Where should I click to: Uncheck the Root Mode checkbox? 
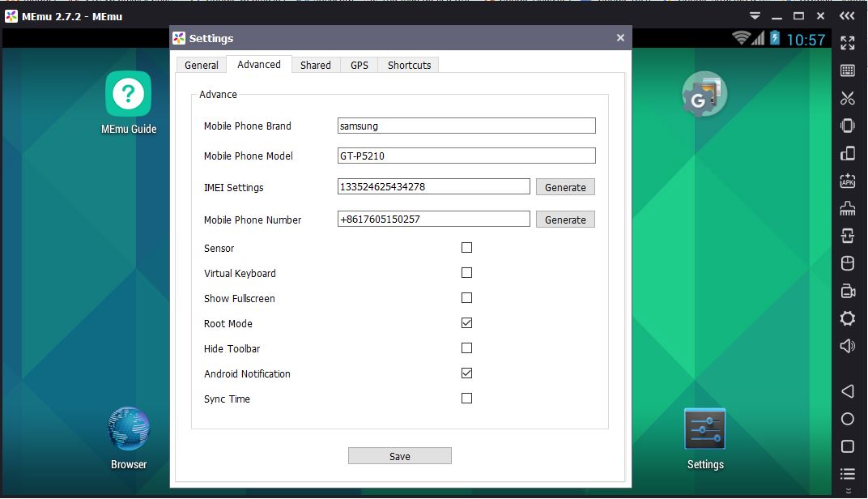(x=466, y=323)
